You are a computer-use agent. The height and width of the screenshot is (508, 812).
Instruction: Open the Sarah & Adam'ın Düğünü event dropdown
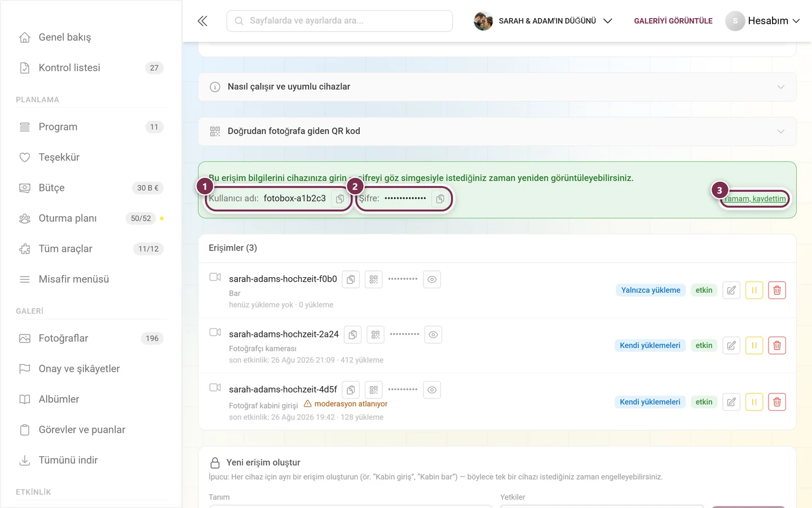pos(543,21)
